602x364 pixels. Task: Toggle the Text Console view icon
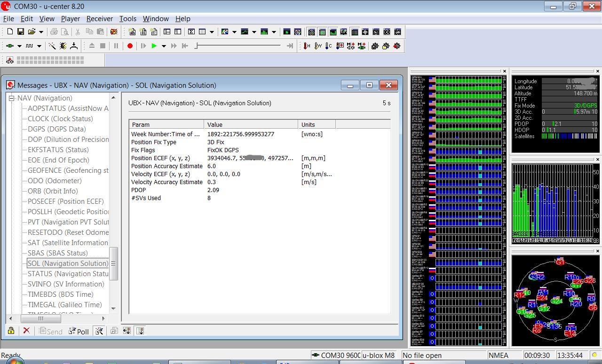(355, 32)
